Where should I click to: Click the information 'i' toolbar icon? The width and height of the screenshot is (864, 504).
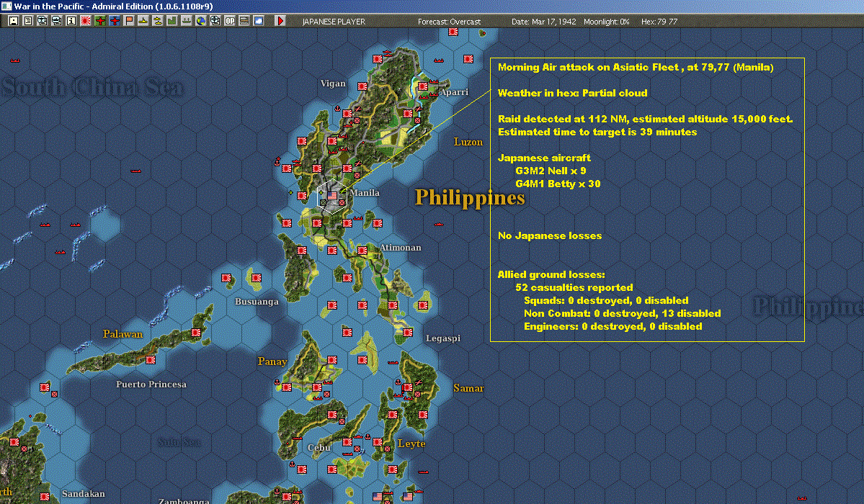point(71,21)
